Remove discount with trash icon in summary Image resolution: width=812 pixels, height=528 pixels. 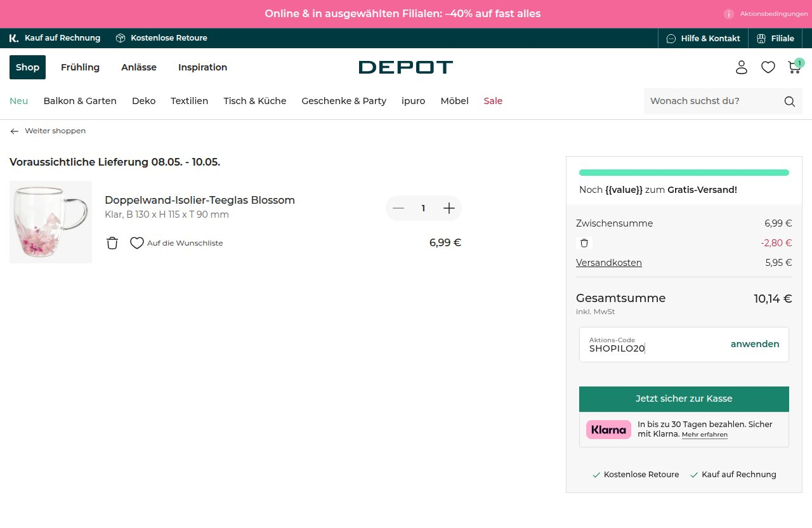(584, 243)
